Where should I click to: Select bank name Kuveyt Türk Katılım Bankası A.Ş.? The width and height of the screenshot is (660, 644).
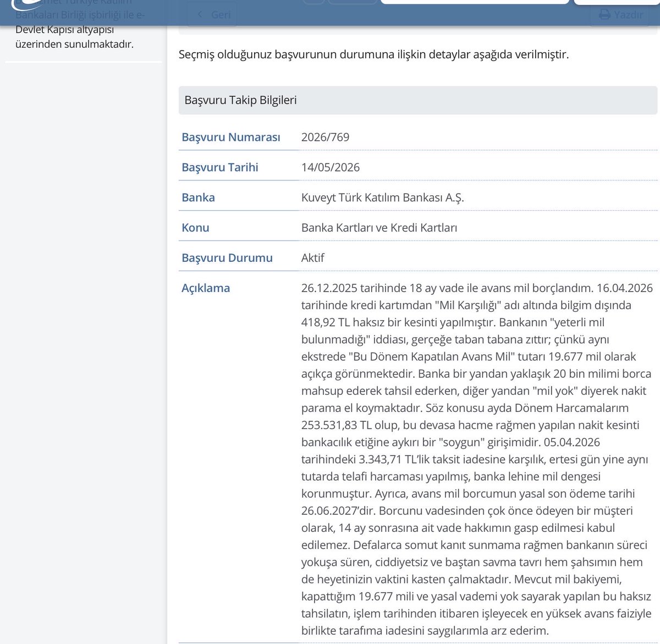(383, 197)
